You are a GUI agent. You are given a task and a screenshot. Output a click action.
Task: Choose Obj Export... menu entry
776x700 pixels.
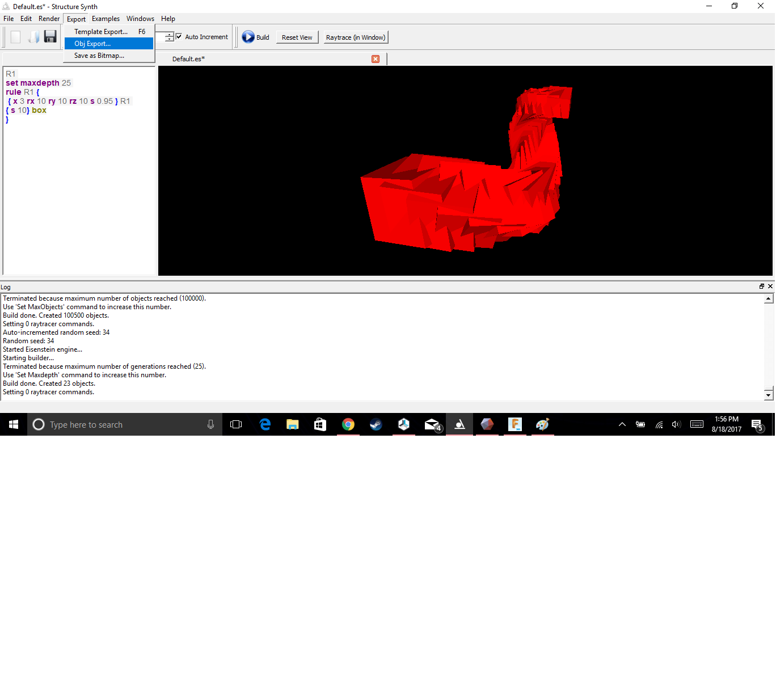click(109, 44)
